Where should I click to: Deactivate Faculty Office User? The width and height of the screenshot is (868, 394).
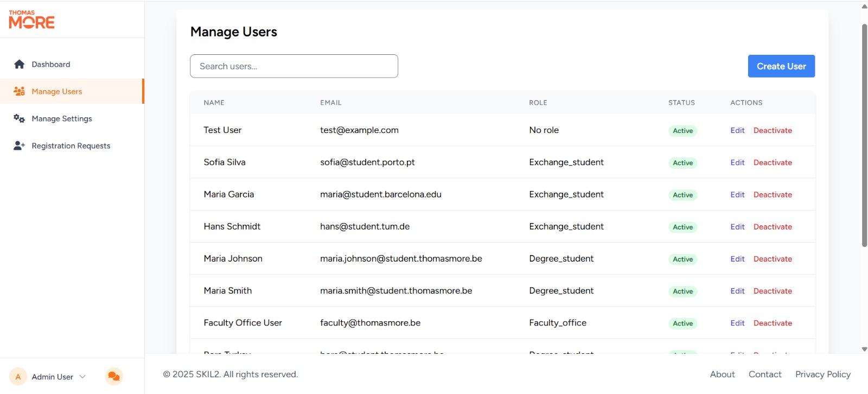[773, 323]
